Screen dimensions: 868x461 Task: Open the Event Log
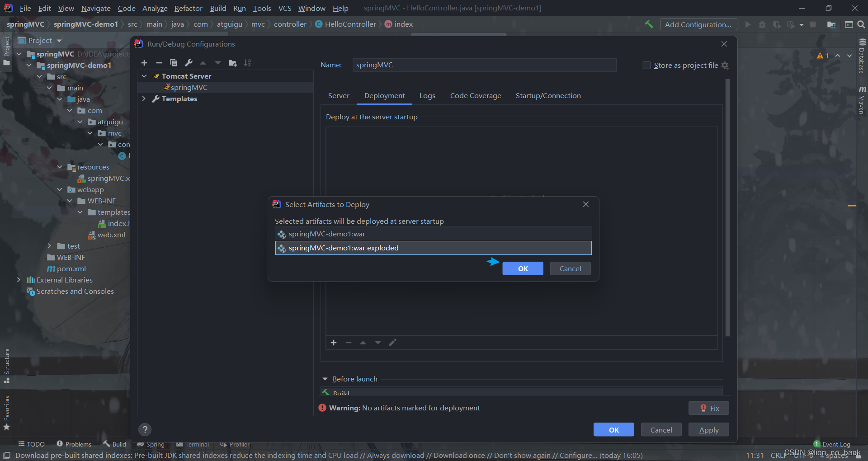pos(832,444)
